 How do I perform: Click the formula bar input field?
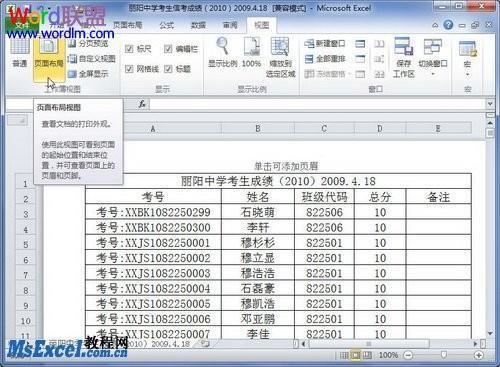[x=317, y=104]
